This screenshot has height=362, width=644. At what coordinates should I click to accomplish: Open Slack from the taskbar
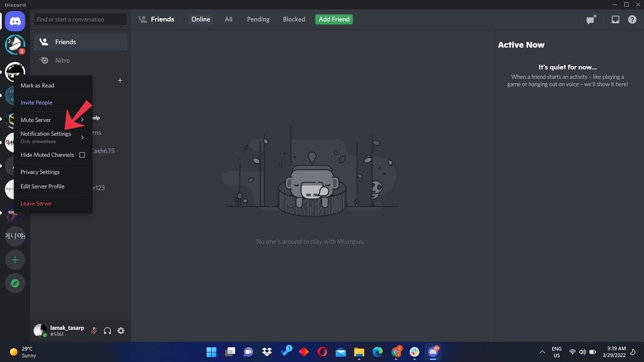[x=415, y=352]
